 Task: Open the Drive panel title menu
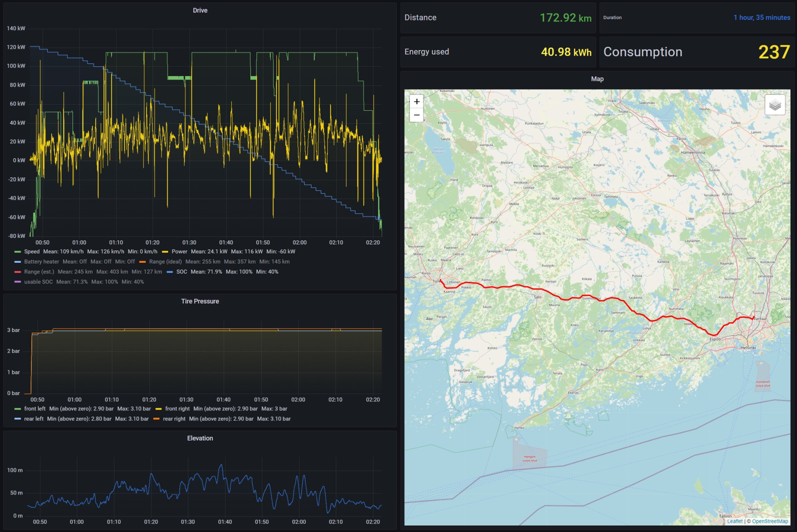(x=200, y=10)
